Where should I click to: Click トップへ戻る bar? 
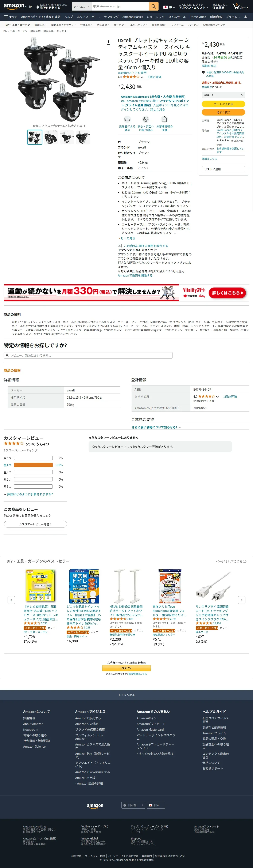coord(126,695)
